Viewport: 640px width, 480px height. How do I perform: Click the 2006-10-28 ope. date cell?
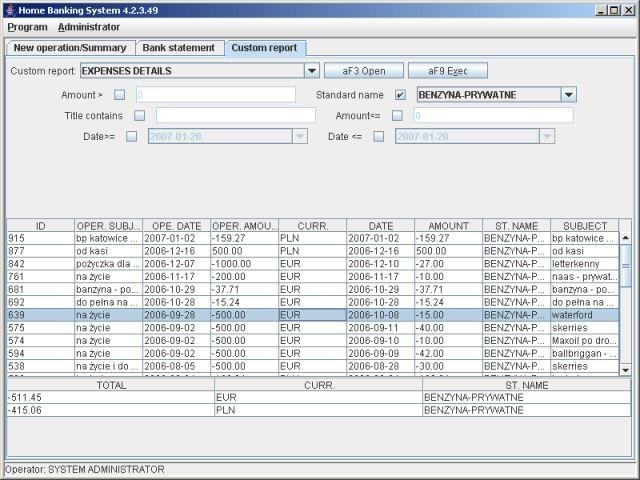pos(176,302)
